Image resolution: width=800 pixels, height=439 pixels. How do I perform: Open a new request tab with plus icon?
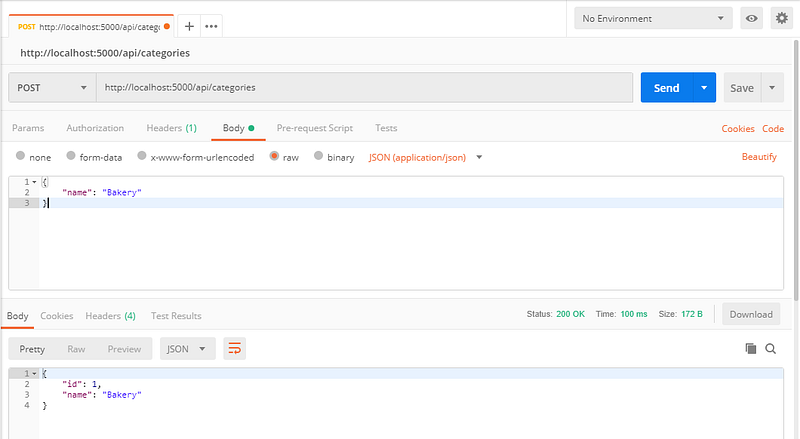click(189, 26)
